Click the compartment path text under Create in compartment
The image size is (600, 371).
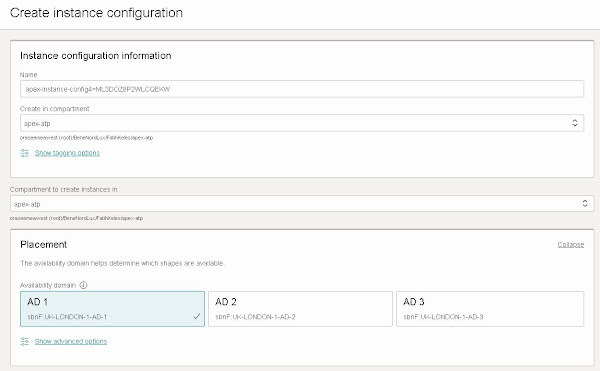(x=86, y=138)
